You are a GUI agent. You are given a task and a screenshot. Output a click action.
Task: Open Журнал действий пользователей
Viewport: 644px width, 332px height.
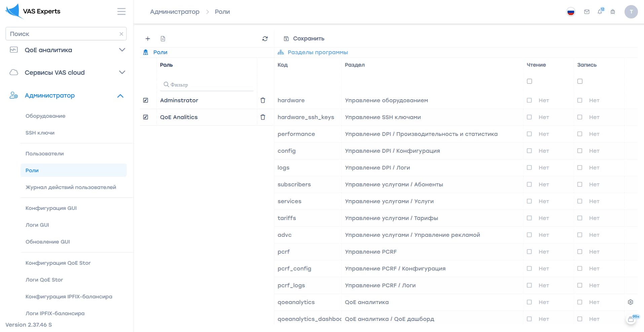[x=71, y=187]
